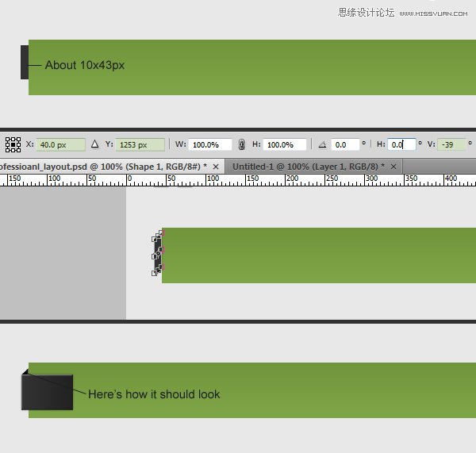This screenshot has width=476, height=453.
Task: Click the Y: label in options bar
Action: coord(109,144)
